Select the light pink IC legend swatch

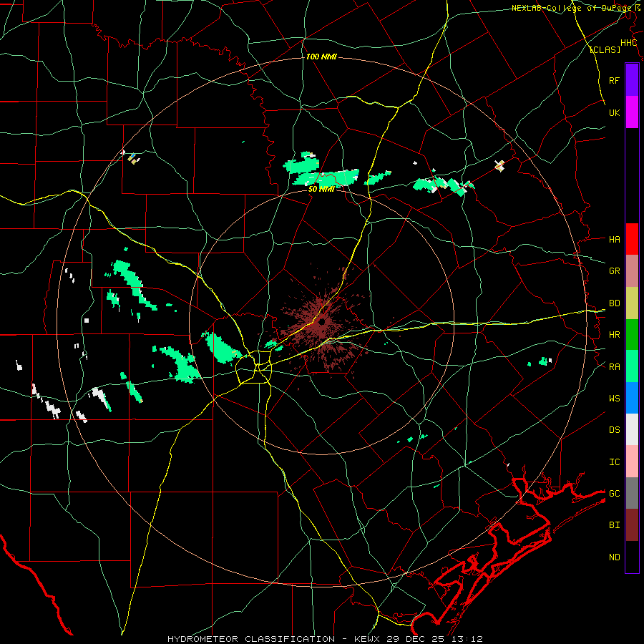[632, 462]
